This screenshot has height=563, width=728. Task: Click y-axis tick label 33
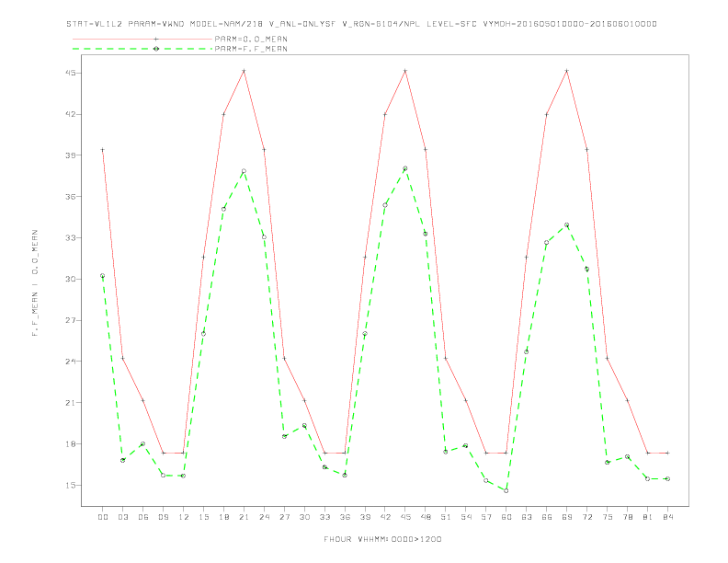click(70, 238)
